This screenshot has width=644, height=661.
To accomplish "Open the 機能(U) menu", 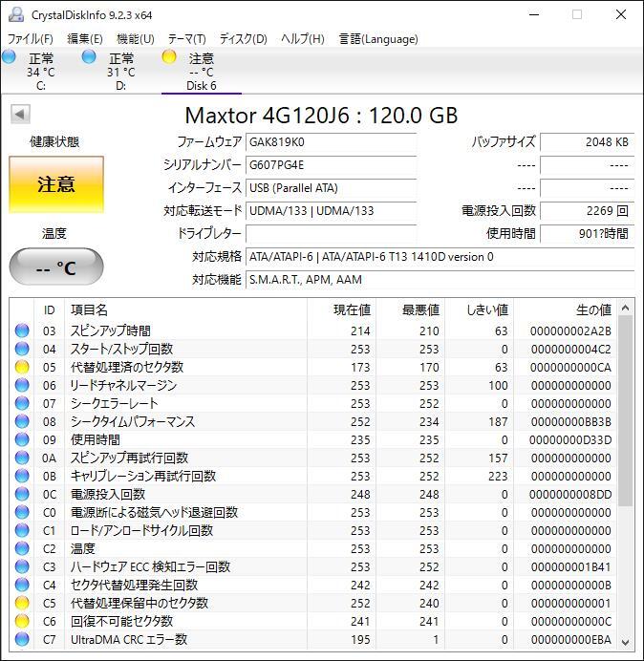I will point(136,39).
